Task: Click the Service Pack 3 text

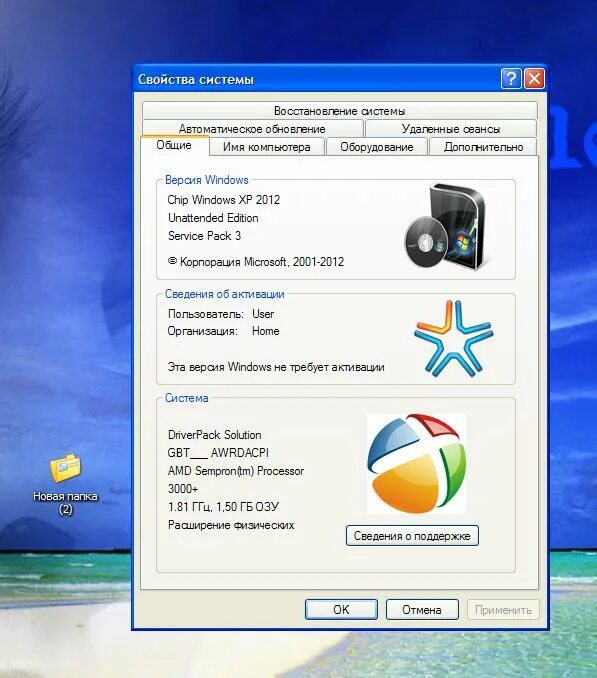Action: 204,236
